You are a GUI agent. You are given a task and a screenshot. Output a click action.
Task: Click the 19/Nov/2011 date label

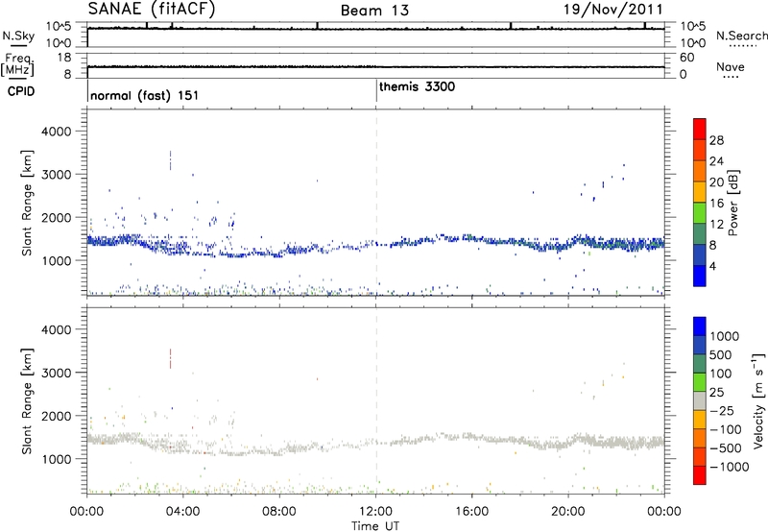tap(612, 10)
